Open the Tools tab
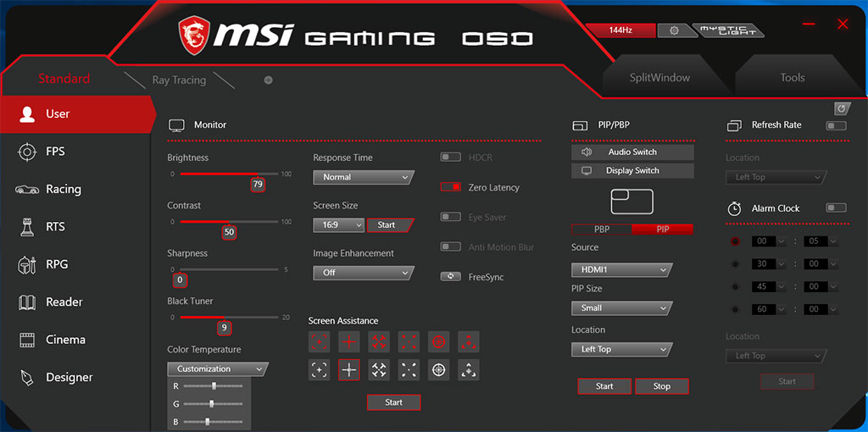 click(793, 77)
